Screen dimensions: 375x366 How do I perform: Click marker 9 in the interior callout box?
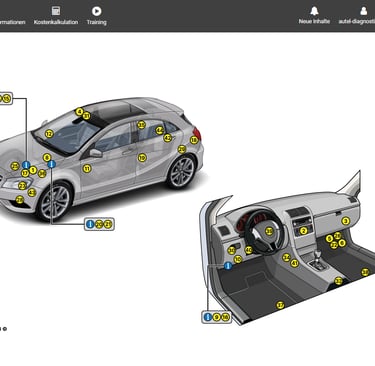click(217, 317)
